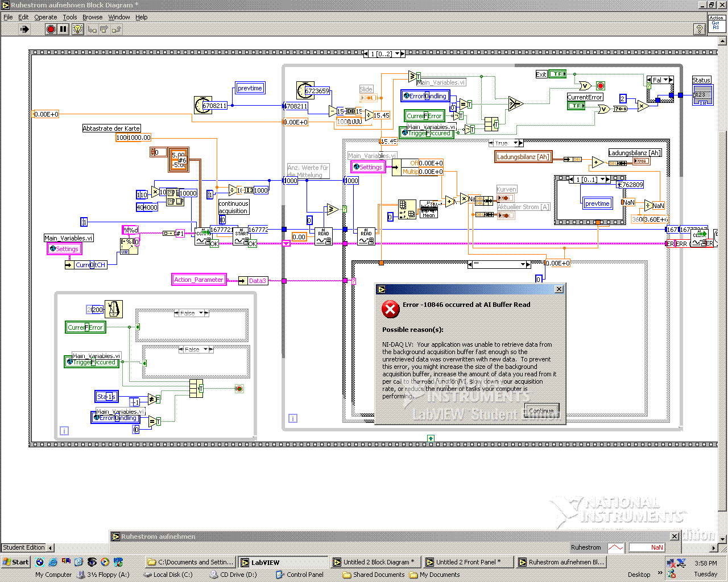
Task: Open the Tools menu
Action: pyautogui.click(x=69, y=17)
